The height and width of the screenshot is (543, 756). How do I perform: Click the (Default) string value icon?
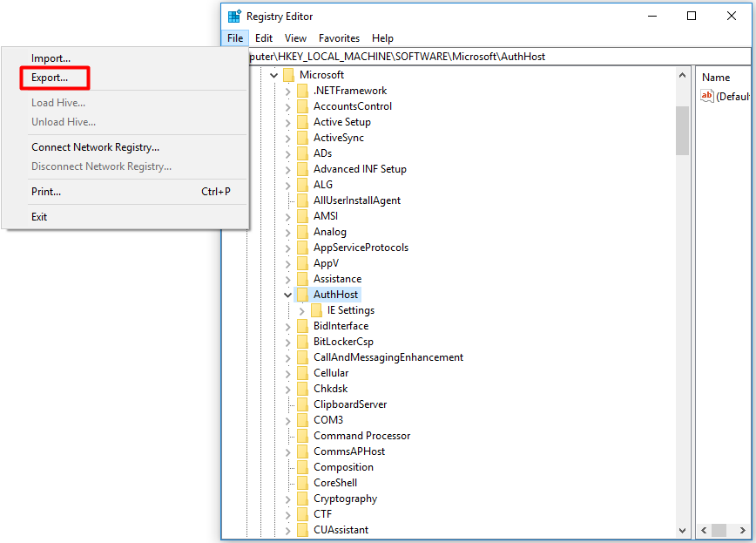click(707, 96)
